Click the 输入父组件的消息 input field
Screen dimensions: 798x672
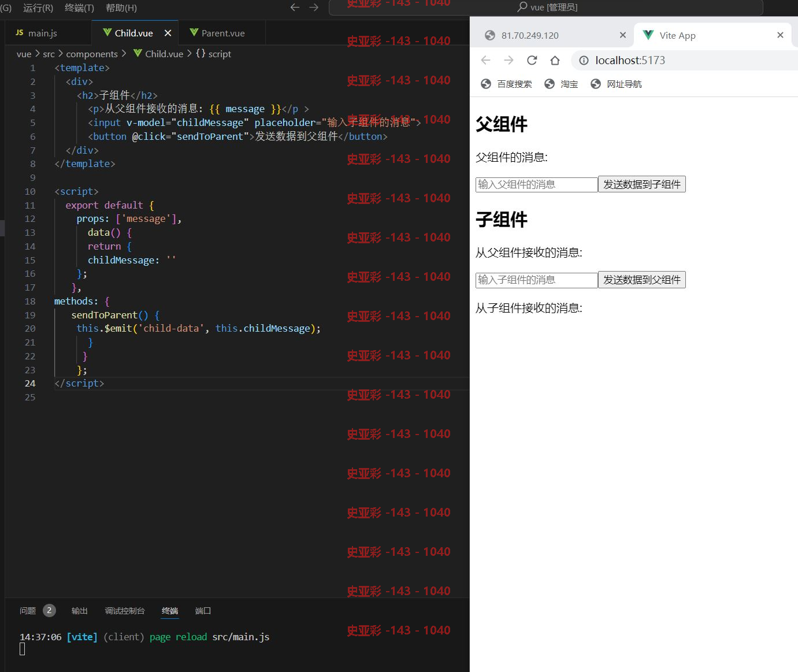tap(536, 184)
